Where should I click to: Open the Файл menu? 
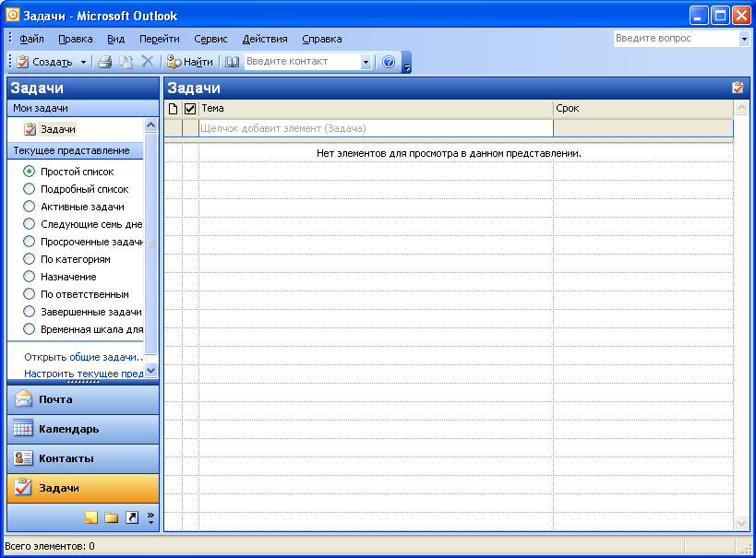point(31,39)
